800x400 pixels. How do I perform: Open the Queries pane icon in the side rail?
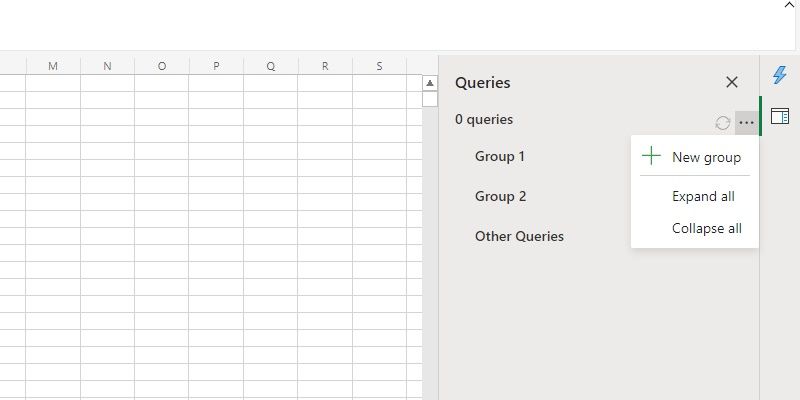pyautogui.click(x=780, y=116)
